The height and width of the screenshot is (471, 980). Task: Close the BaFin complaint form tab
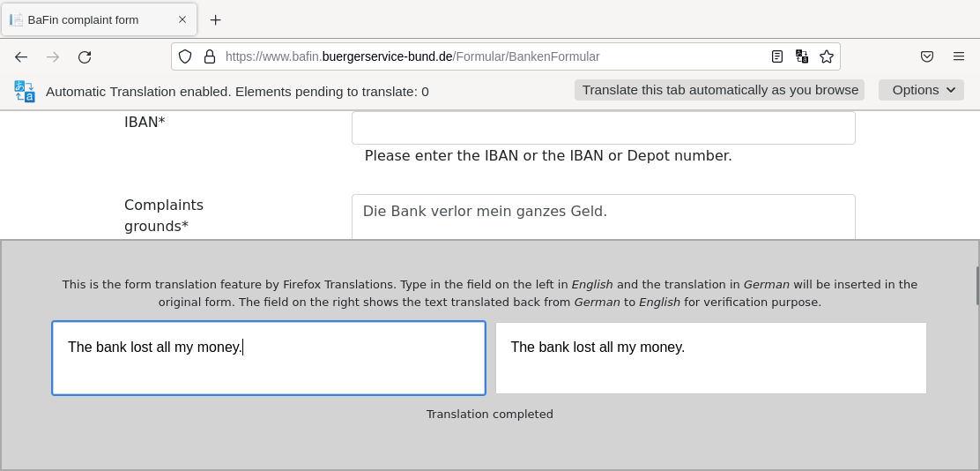pyautogui.click(x=182, y=19)
